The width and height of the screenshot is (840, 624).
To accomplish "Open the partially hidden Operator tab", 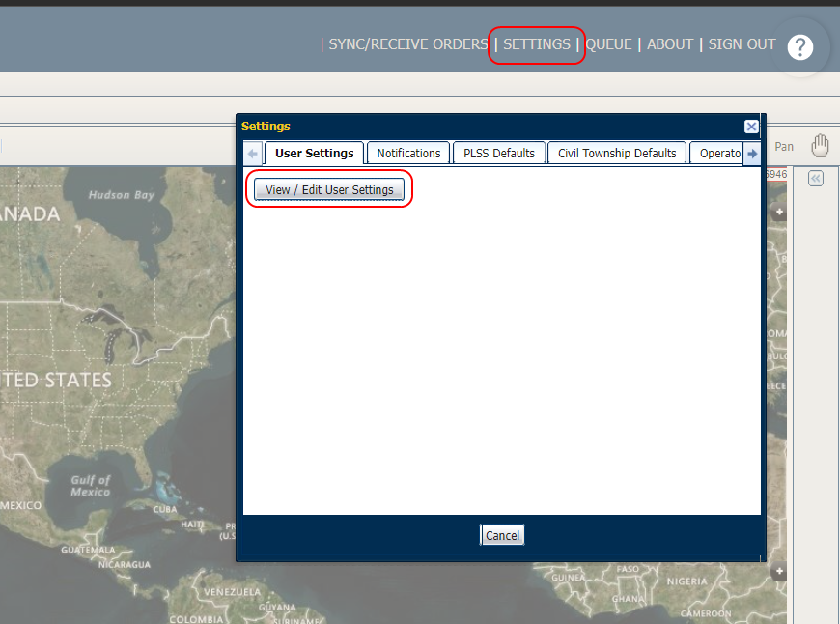I will click(719, 153).
